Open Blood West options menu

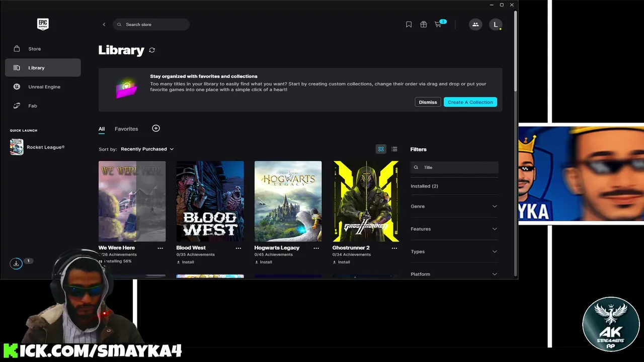238,248
